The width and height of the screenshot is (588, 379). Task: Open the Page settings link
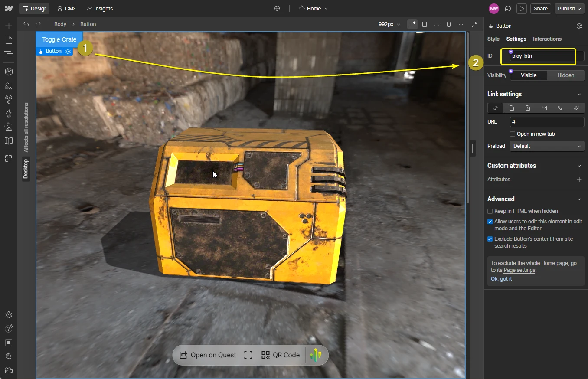[519, 270]
